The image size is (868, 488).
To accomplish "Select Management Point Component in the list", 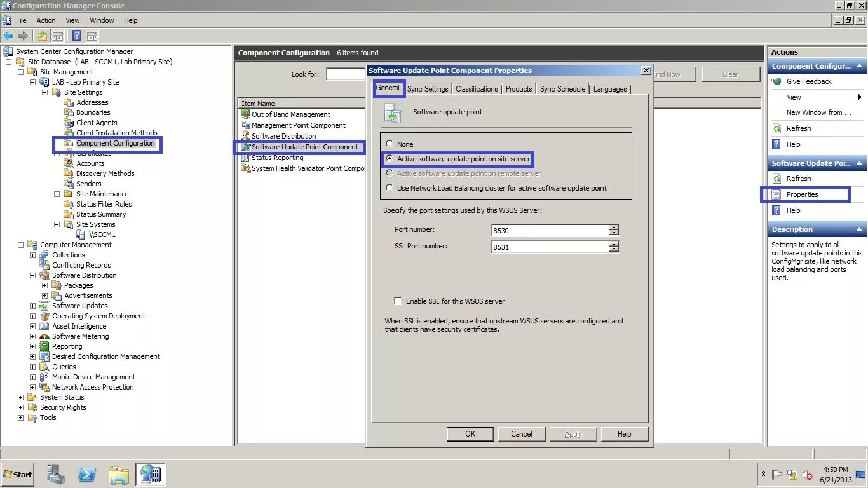I will click(299, 125).
